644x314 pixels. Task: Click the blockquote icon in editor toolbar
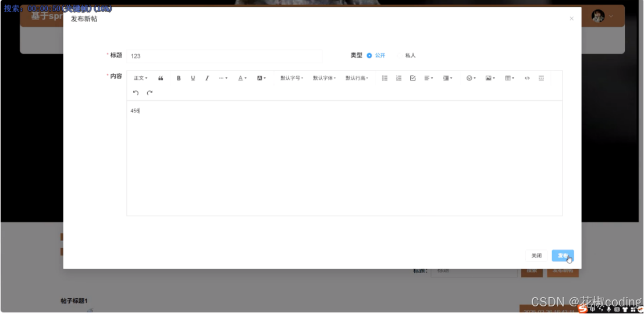coord(161,78)
